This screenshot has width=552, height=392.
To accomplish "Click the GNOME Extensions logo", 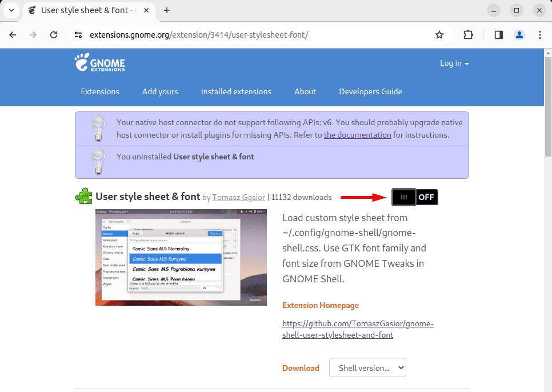I will click(x=99, y=63).
